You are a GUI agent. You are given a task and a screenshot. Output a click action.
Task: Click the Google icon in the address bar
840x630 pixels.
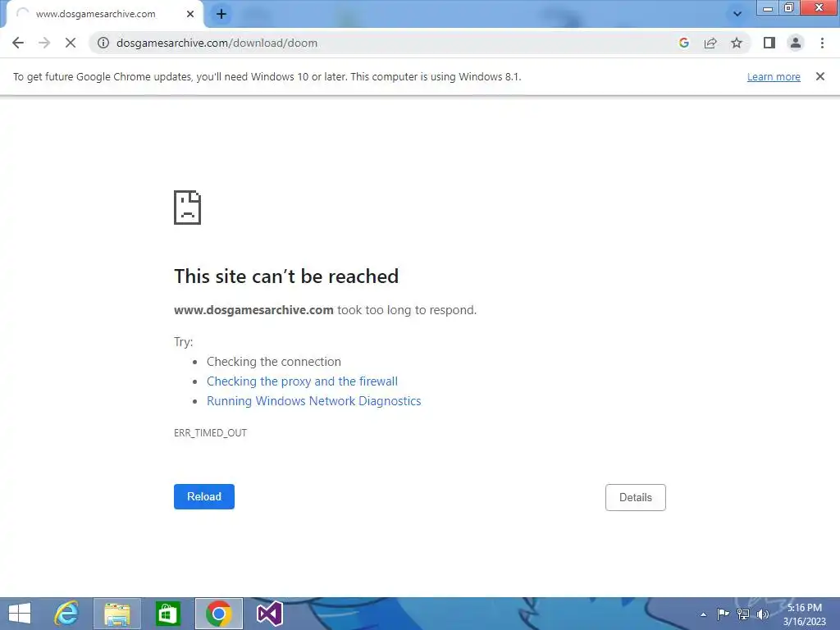coord(683,43)
